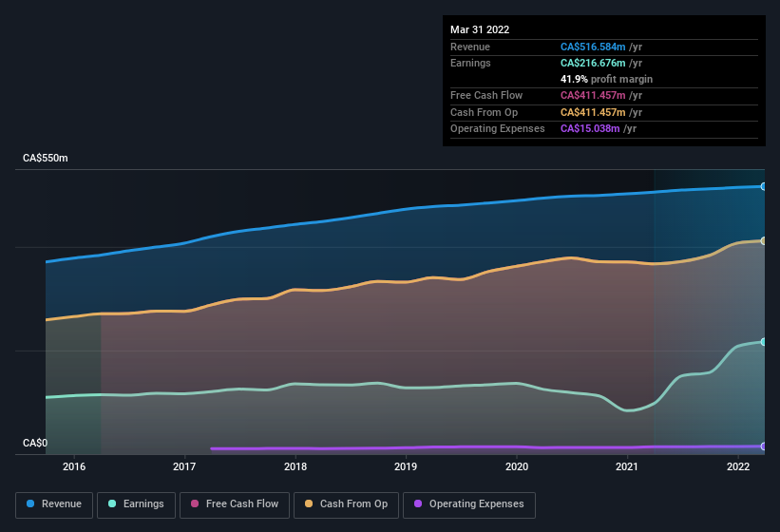This screenshot has width=780, height=532.
Task: Click the Revenue line endpoint marker
Action: pos(763,186)
